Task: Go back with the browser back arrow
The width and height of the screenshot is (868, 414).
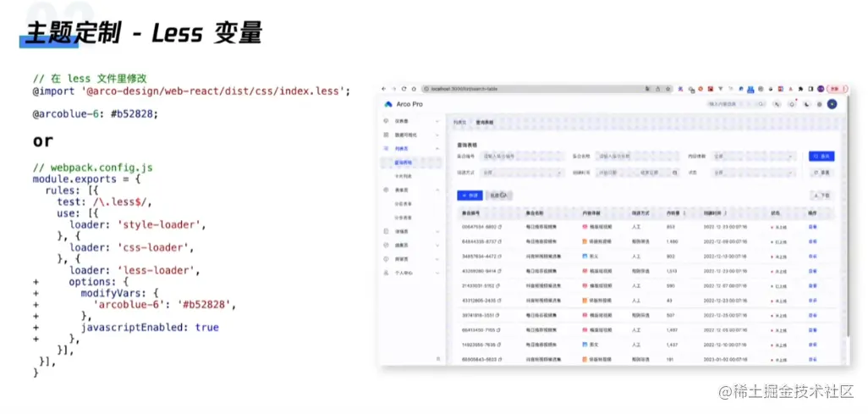Action: click(385, 89)
